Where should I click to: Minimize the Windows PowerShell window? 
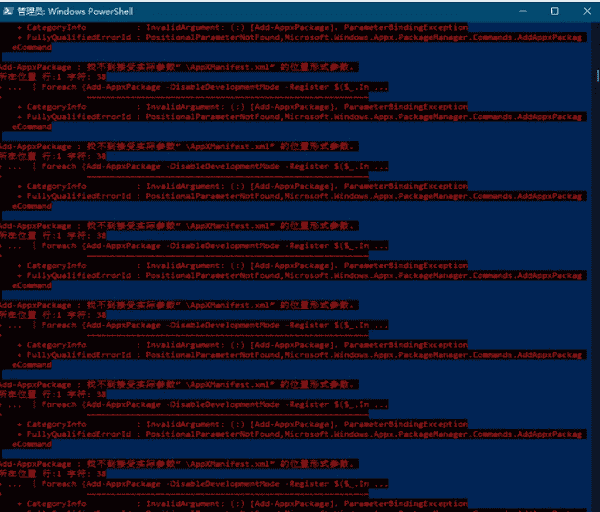coord(521,10)
